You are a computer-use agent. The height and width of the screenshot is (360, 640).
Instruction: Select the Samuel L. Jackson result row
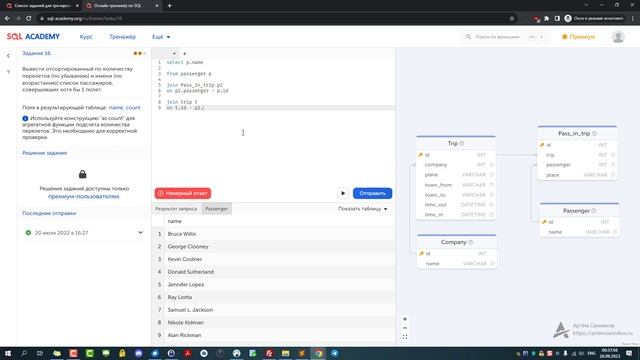(273, 310)
